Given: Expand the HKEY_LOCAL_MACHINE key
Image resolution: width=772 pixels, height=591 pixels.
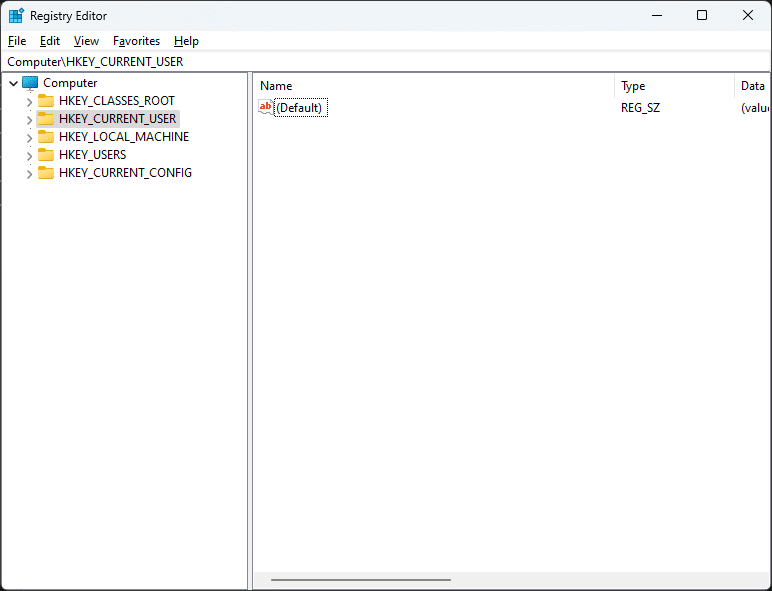Looking at the screenshot, I should [x=30, y=138].
